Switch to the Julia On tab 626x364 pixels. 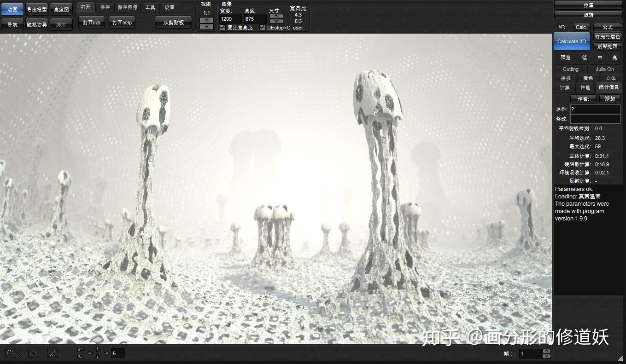click(x=605, y=69)
